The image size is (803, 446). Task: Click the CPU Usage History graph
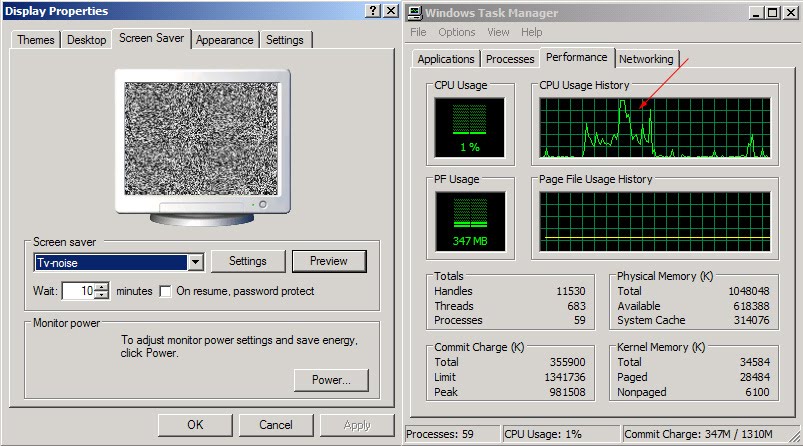(655, 128)
